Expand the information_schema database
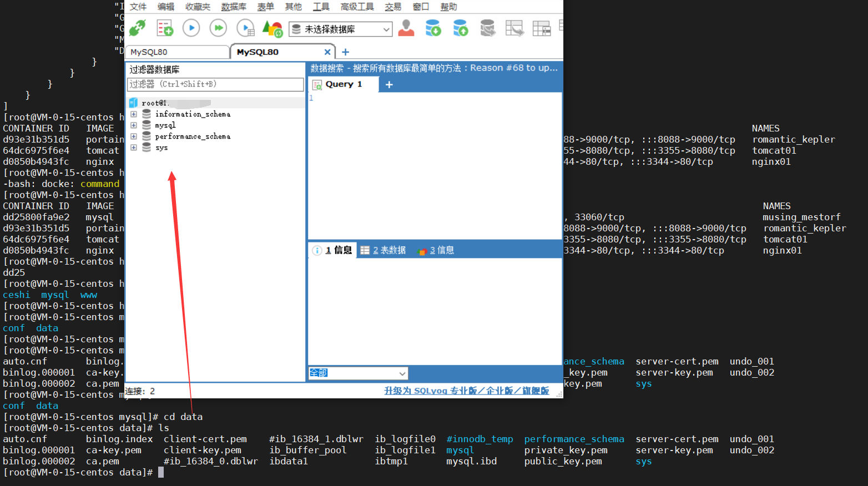Viewport: 868px width, 486px height. (x=133, y=114)
